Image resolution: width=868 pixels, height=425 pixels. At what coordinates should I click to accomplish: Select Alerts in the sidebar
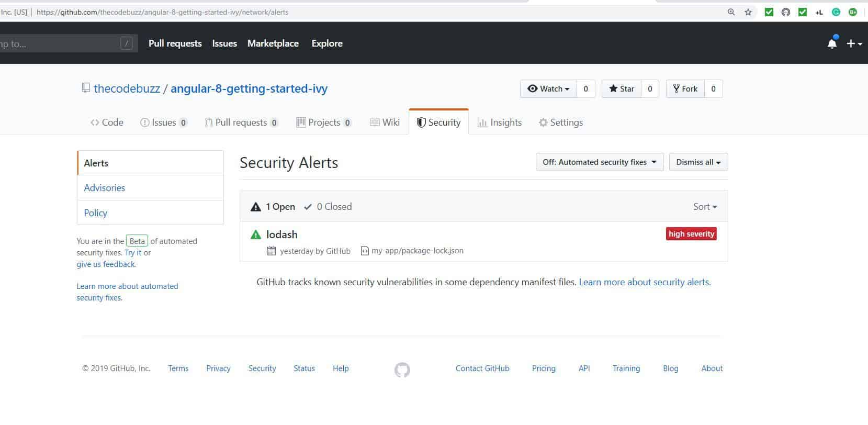coord(150,163)
